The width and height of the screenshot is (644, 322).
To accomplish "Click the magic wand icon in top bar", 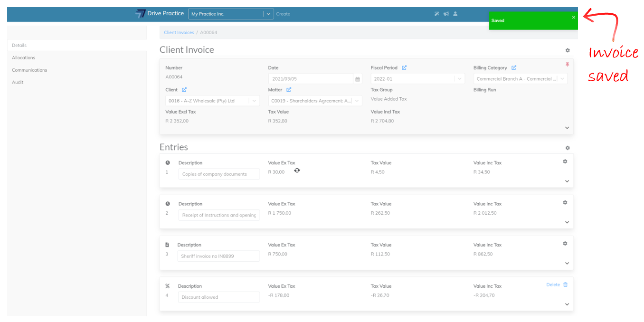I will click(436, 14).
